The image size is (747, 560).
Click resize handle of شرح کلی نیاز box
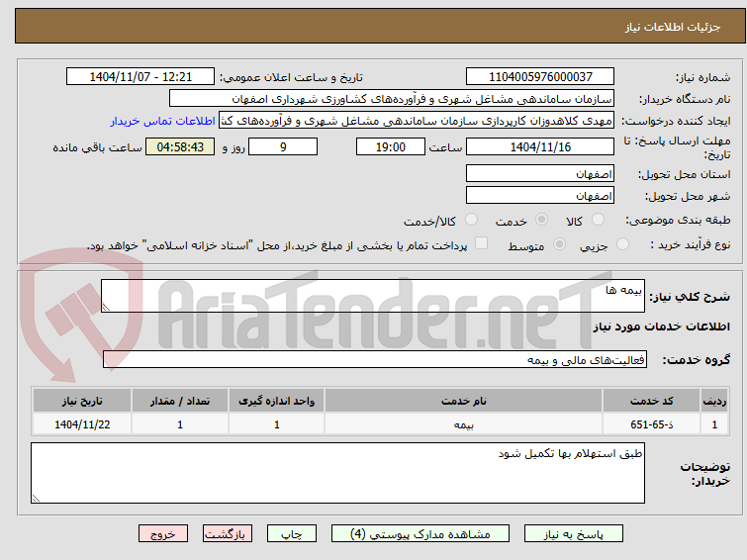coord(106,308)
